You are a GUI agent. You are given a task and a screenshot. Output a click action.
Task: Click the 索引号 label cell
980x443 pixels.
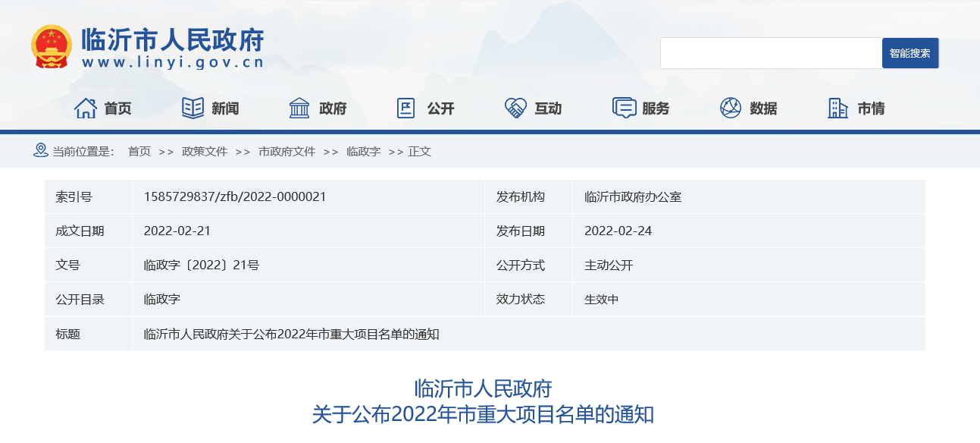click(89, 196)
